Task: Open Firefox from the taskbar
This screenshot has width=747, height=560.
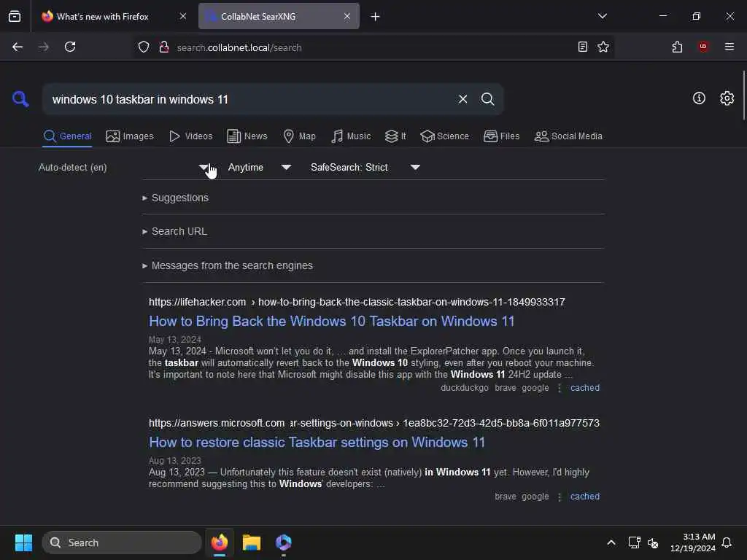Action: tap(219, 542)
